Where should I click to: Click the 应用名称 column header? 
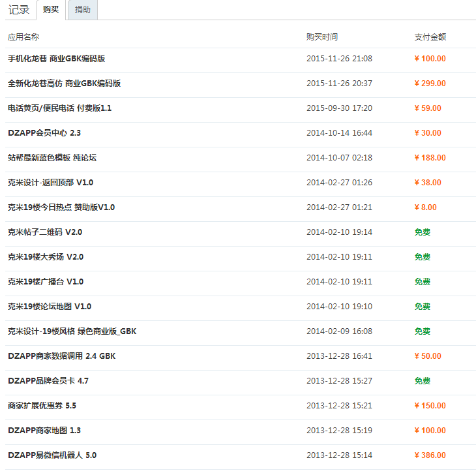(23, 37)
